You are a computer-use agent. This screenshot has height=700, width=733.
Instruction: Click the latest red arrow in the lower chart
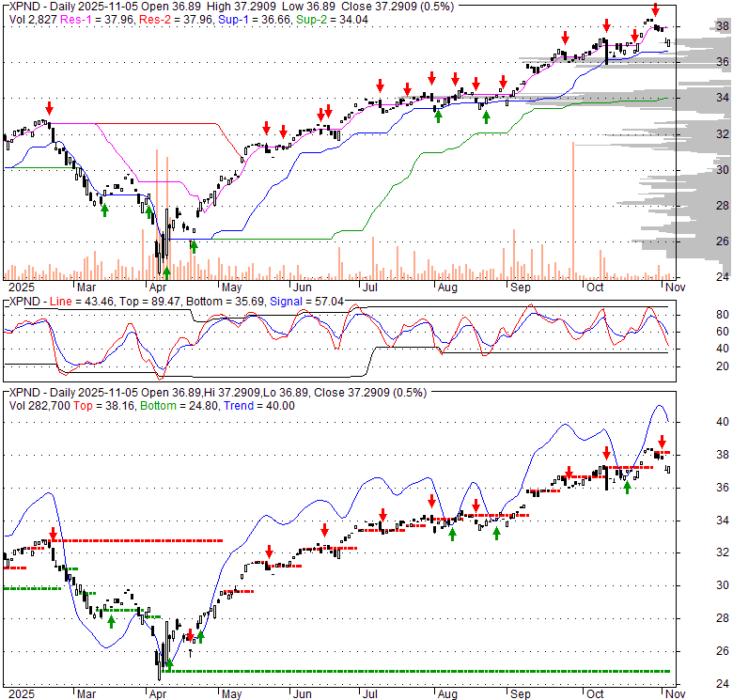[662, 442]
